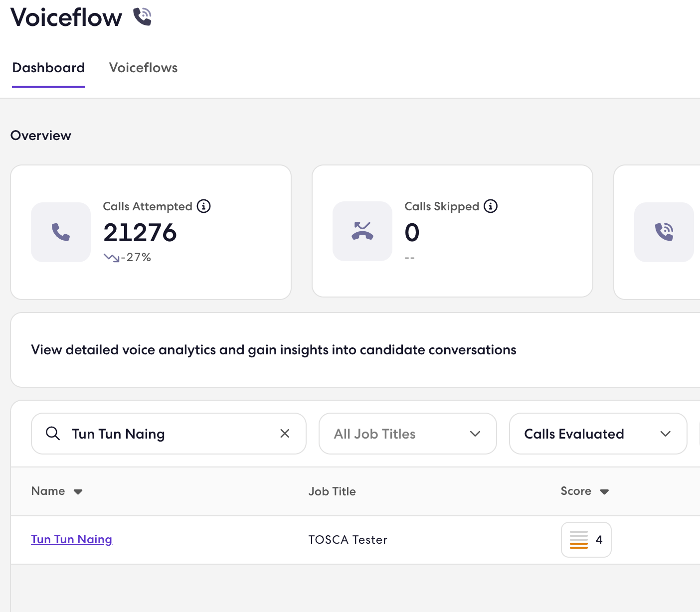Click the Voiceflow phone icon beside title
Viewport: 700px width, 612px height.
[x=143, y=17]
